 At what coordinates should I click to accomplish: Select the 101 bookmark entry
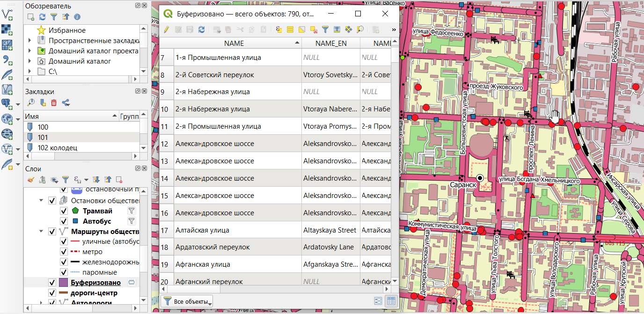pyautogui.click(x=43, y=137)
